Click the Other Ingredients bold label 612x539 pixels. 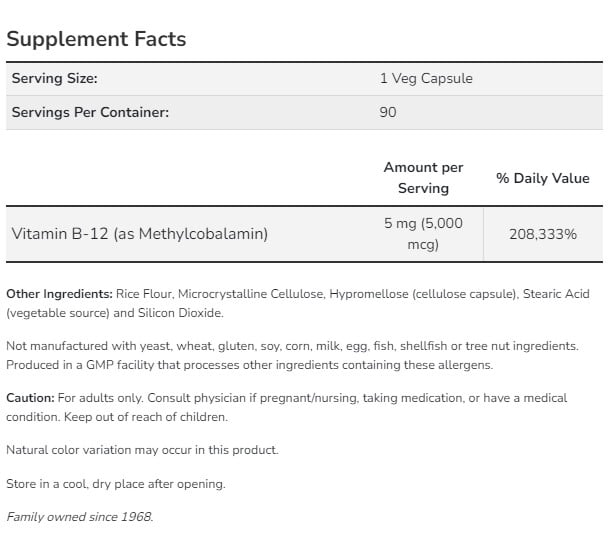point(59,294)
